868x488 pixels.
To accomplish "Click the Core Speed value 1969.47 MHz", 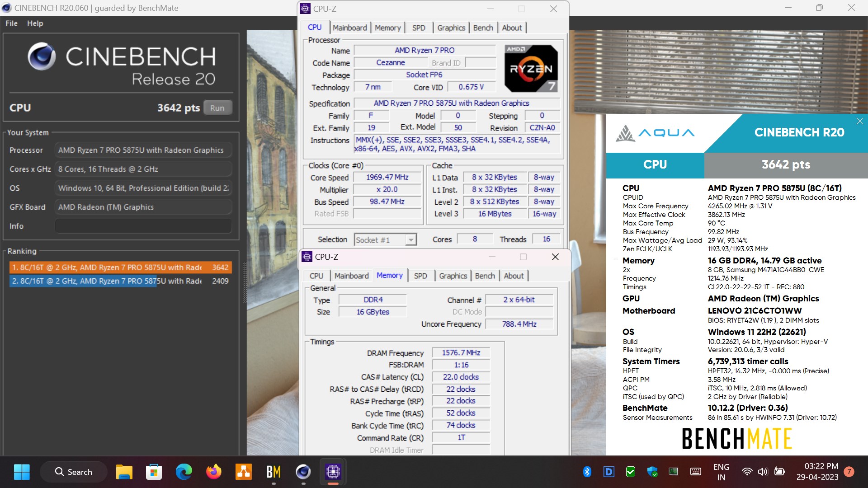I will click(x=387, y=178).
